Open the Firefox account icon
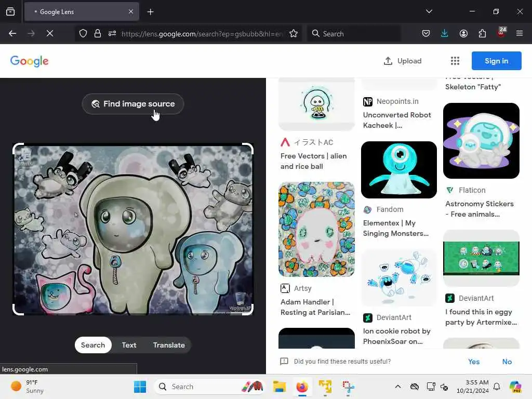The height and width of the screenshot is (399, 532). pos(463,33)
